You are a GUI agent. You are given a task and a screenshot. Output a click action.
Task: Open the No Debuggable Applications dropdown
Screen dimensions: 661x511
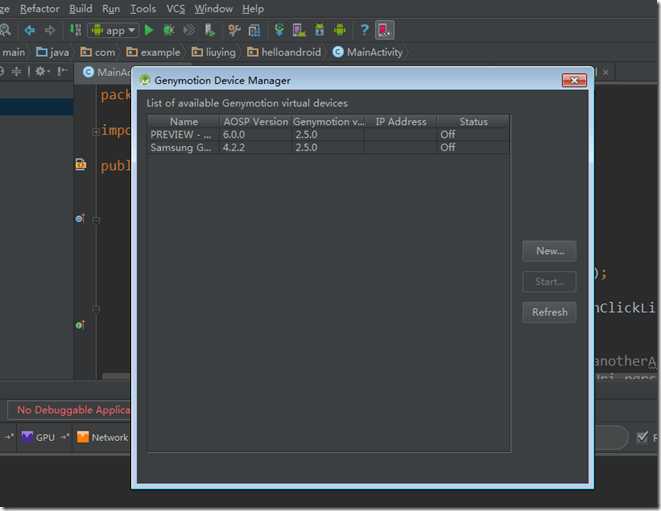click(70, 410)
